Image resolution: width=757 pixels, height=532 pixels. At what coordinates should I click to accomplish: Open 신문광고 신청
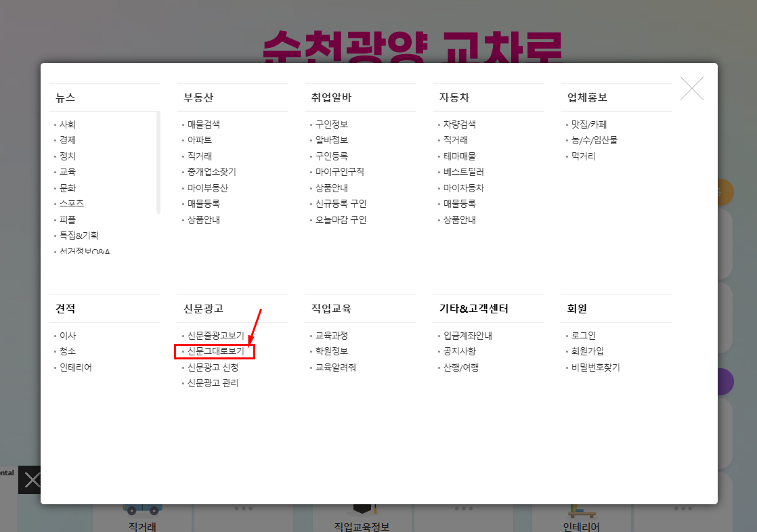tap(213, 367)
